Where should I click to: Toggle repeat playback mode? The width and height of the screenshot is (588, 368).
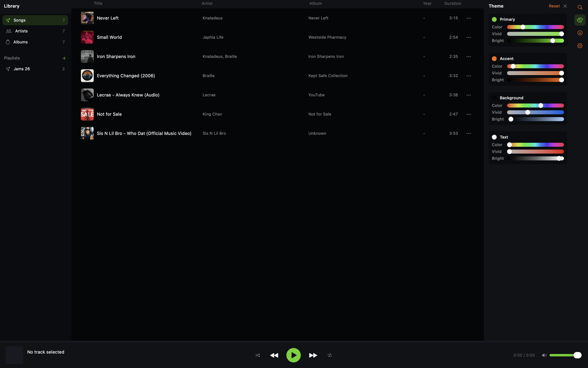click(330, 355)
